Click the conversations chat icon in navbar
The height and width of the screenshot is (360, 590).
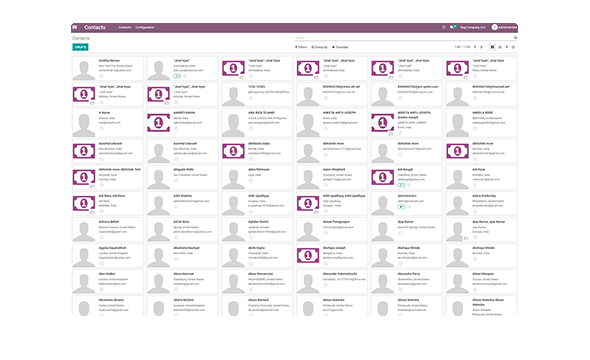coord(453,27)
